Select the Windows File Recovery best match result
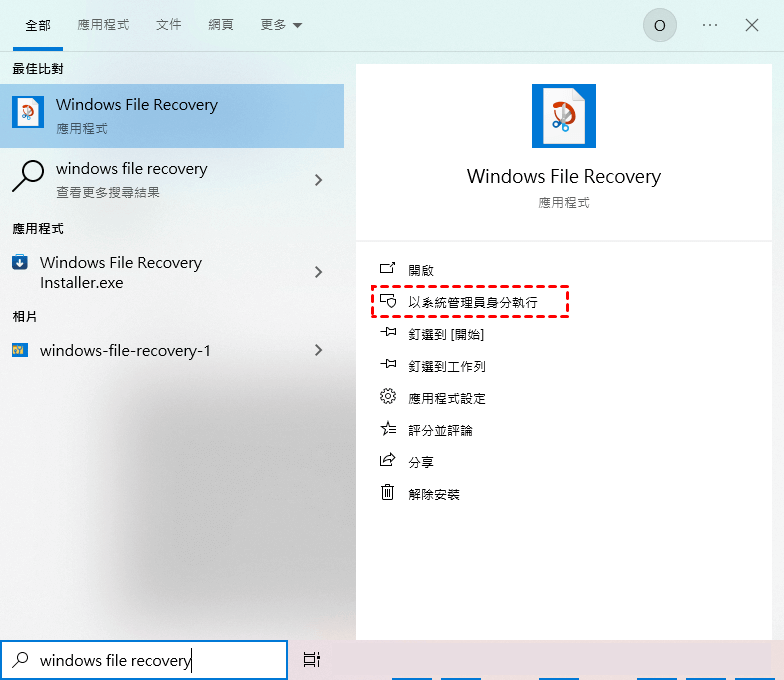 tap(172, 116)
